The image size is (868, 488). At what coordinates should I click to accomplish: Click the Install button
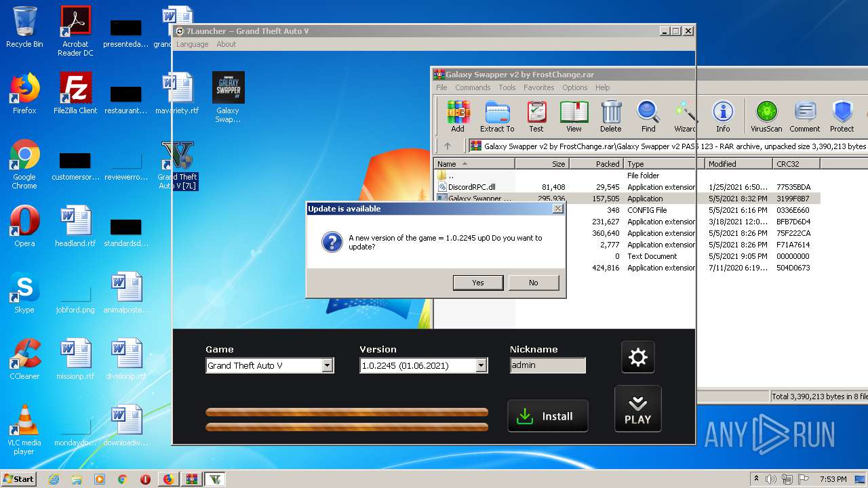[548, 416]
